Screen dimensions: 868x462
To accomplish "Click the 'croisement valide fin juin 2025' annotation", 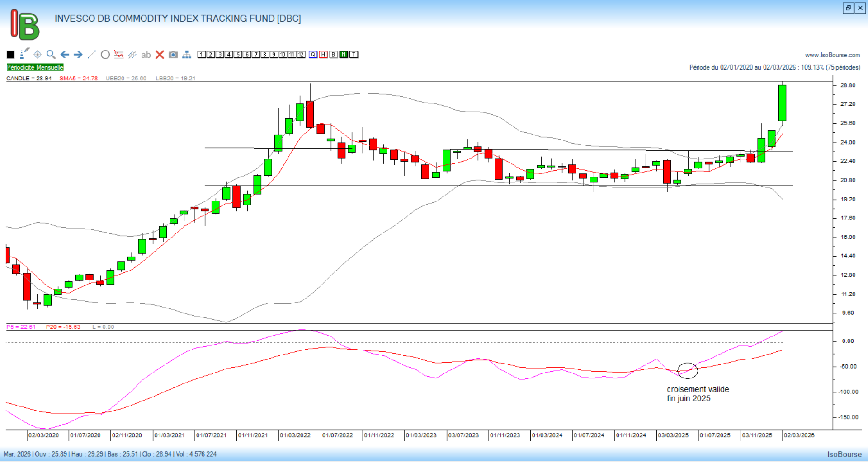I will [x=698, y=394].
